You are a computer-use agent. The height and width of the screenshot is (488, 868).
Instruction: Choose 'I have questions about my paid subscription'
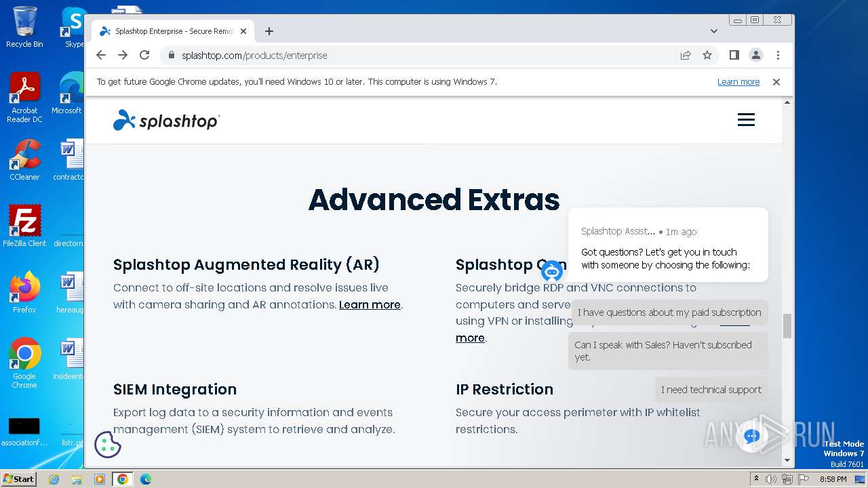tap(669, 312)
